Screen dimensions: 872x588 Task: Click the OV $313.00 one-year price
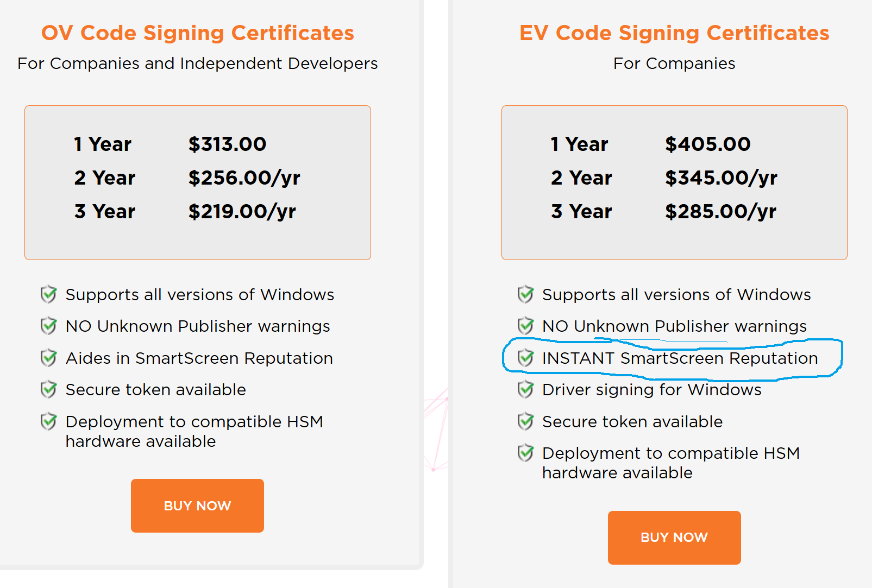click(x=227, y=144)
